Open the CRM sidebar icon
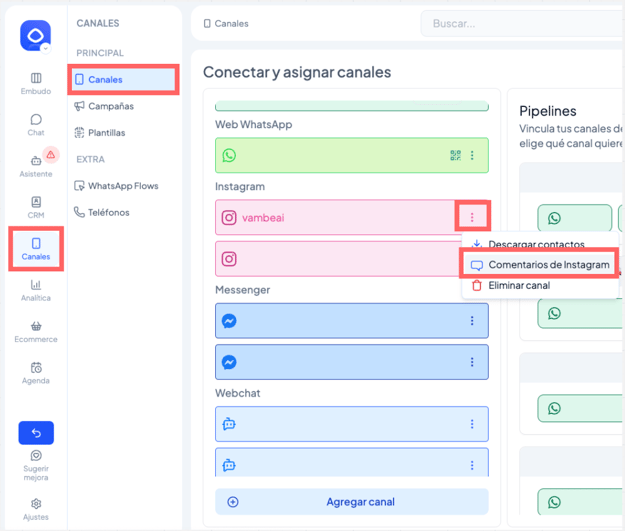 [36, 207]
